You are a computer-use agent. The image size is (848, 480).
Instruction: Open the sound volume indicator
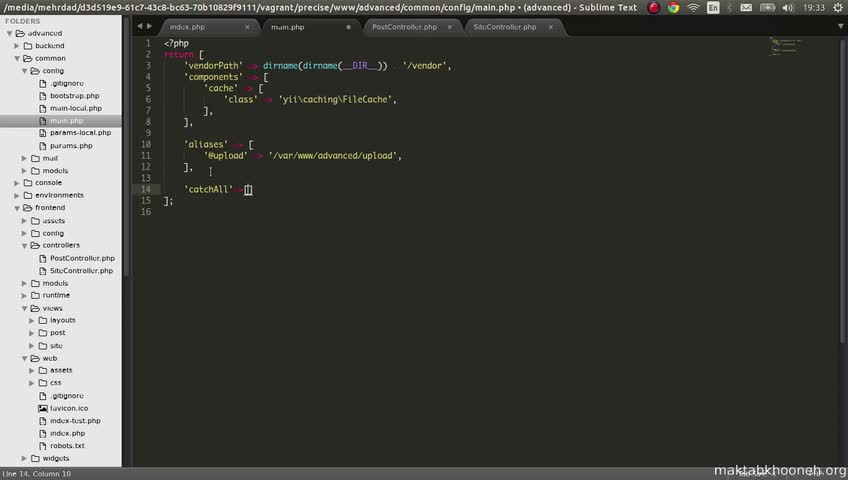pyautogui.click(x=787, y=8)
